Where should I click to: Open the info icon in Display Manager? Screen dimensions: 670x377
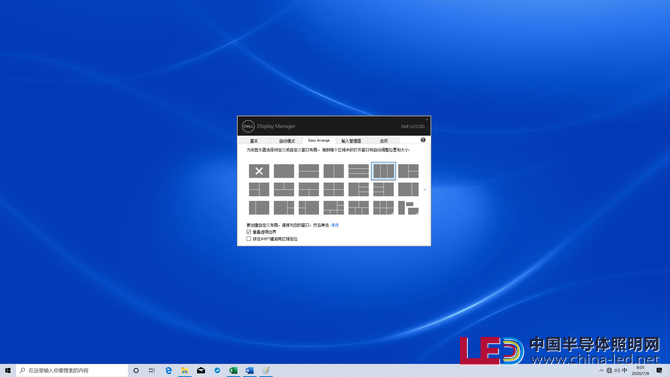click(423, 140)
